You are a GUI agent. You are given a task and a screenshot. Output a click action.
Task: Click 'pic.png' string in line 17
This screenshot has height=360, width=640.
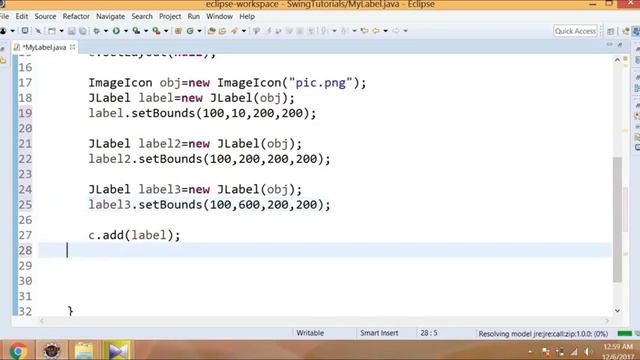(x=320, y=83)
